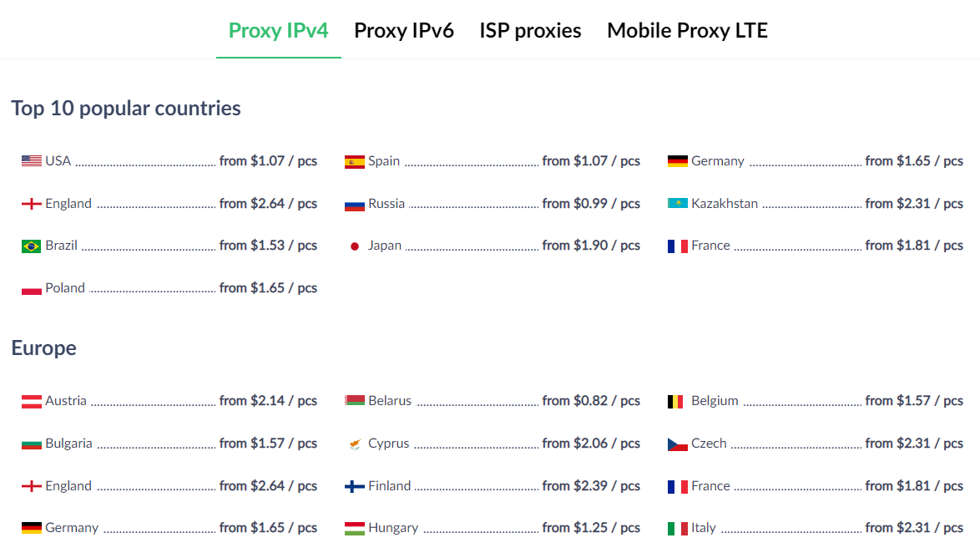Click the Spain flag icon
Screen dimensions: 980x553
(355, 163)
